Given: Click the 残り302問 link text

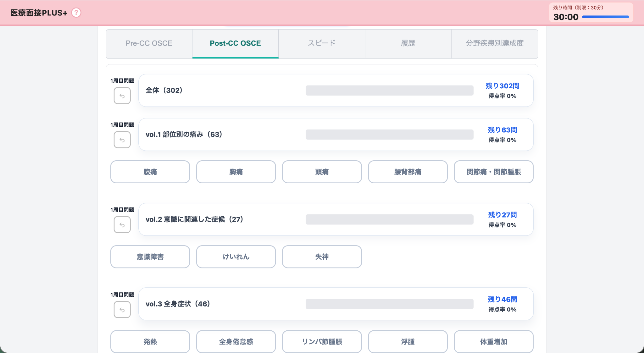Looking at the screenshot, I should click(502, 86).
